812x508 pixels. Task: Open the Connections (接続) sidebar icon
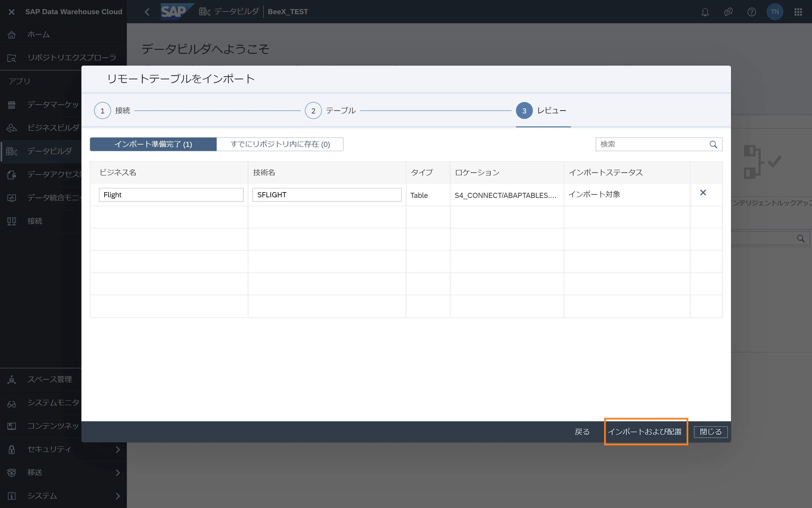click(12, 221)
